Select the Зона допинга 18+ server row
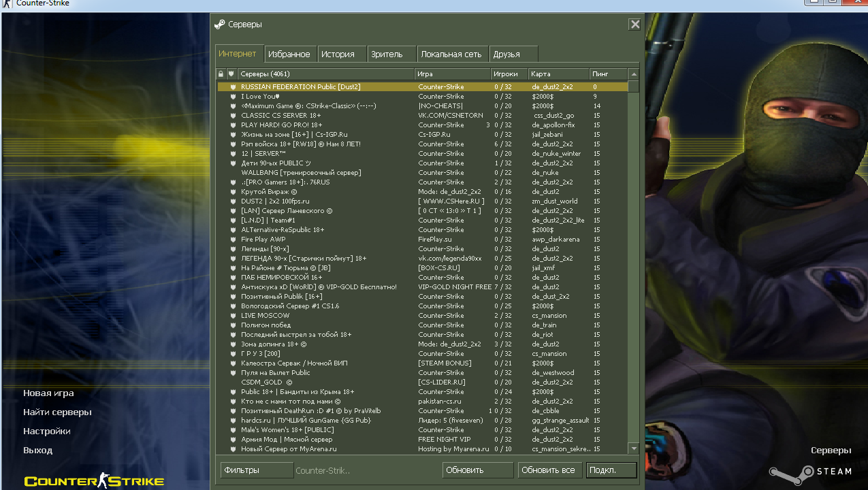Screen dimensions: 868x490 pyautogui.click(x=422, y=344)
